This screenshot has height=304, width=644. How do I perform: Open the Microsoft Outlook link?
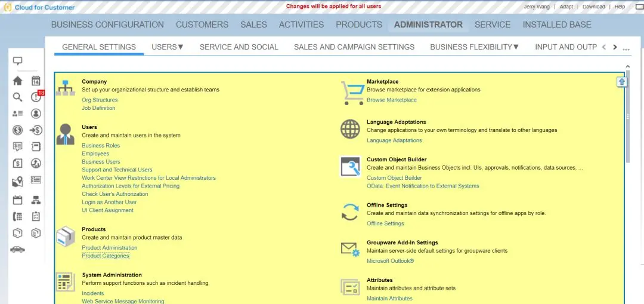[390, 261]
